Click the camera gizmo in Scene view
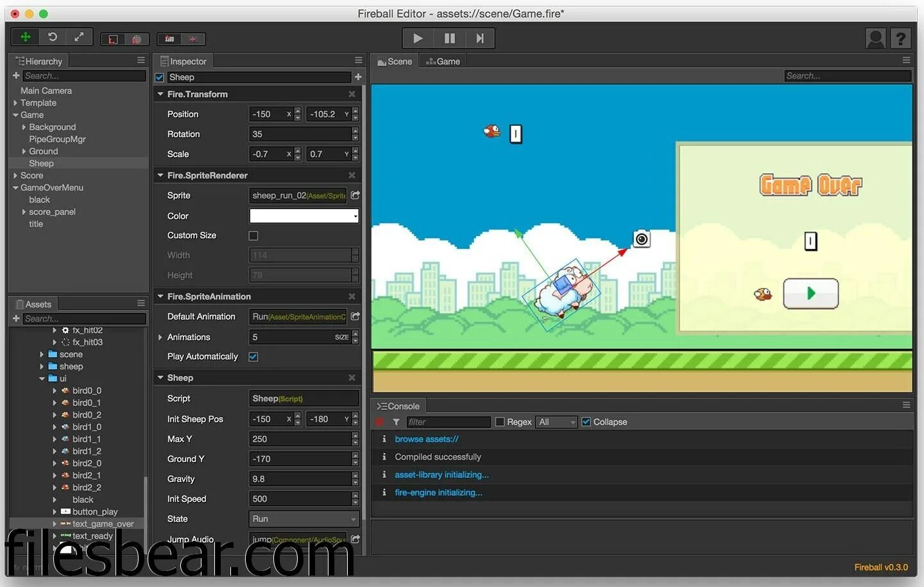924x587 pixels. pos(642,239)
